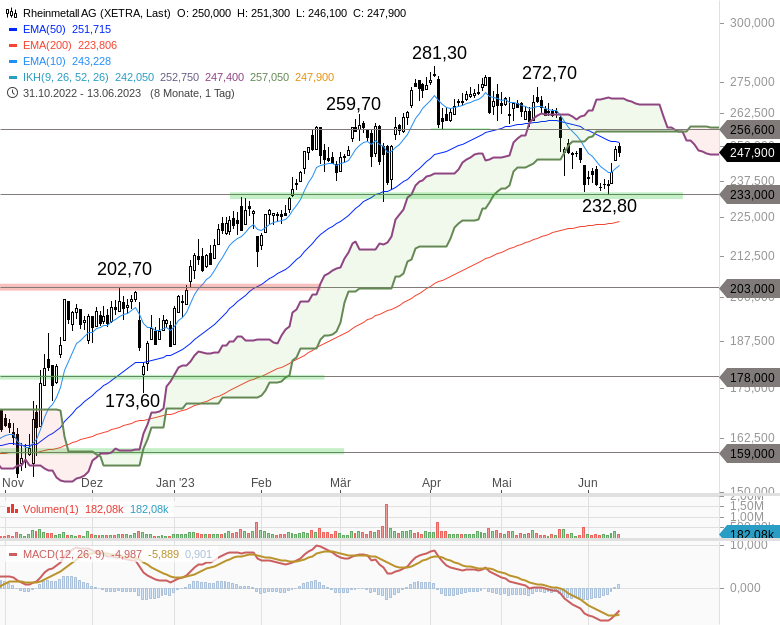Click the 182,08k volume axis tag
This screenshot has width=780, height=625.
pos(751,533)
